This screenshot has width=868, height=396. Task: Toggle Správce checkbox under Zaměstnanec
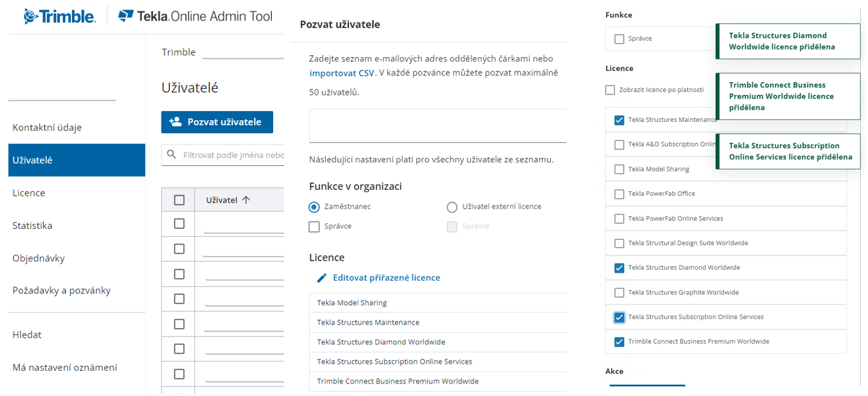click(314, 227)
